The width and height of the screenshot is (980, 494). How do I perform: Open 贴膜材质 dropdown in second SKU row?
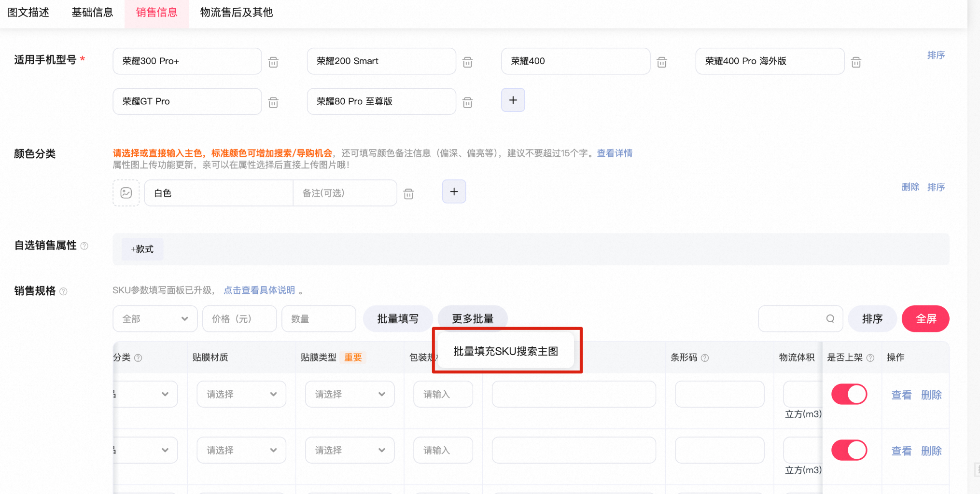[x=241, y=450]
